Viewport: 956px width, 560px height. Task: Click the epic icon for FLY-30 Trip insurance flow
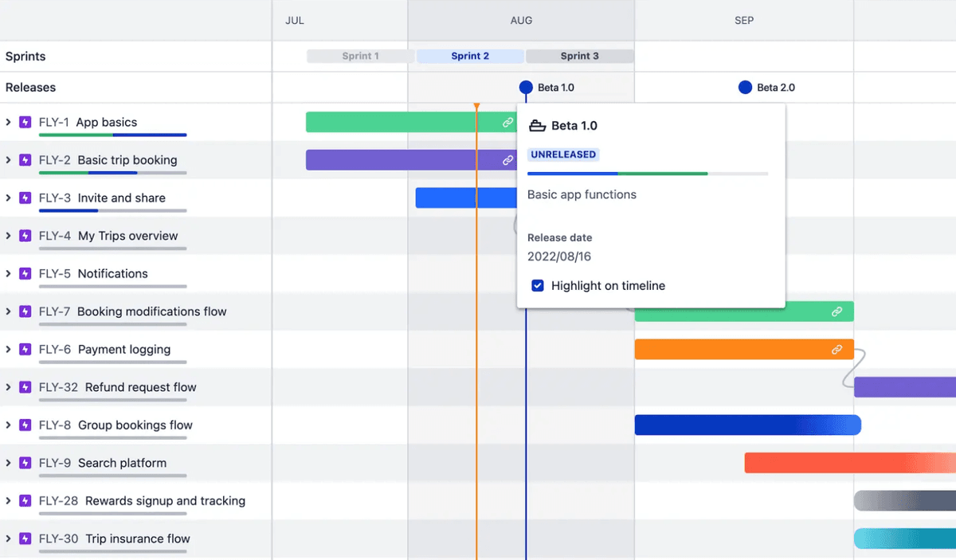pos(25,538)
